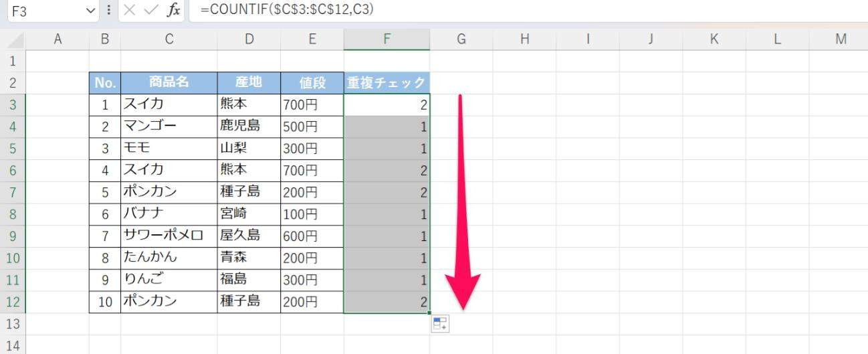Select the duplicate check cell in row 8
The image size is (868, 354).
click(x=387, y=214)
